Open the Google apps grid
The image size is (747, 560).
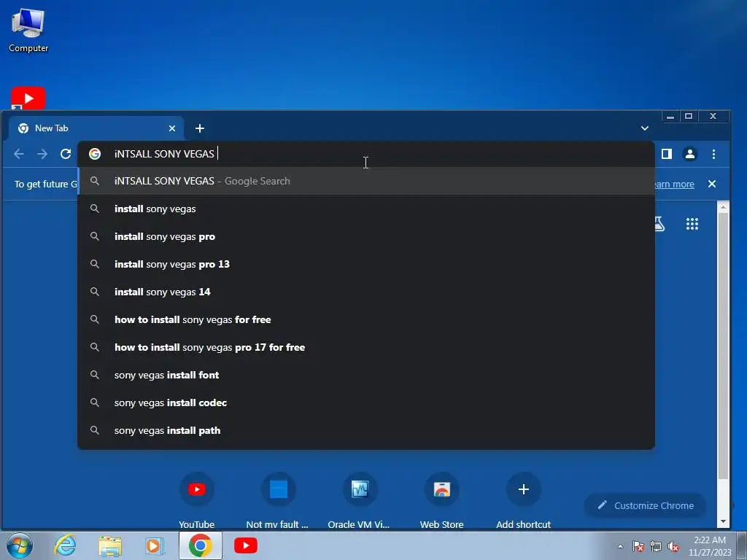692,224
